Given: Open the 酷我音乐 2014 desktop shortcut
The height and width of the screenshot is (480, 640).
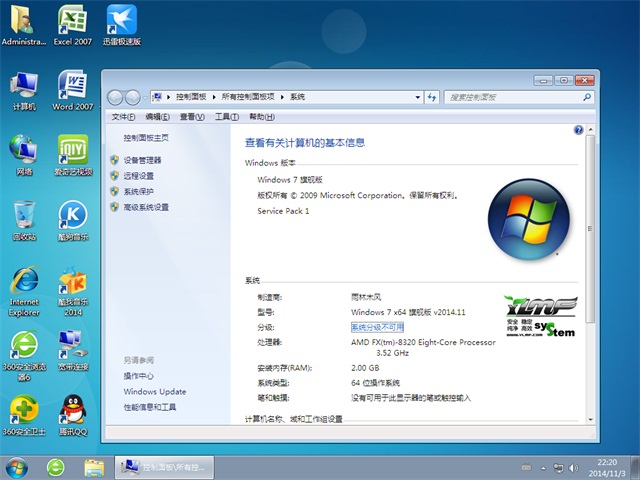Looking at the screenshot, I should click(73, 291).
